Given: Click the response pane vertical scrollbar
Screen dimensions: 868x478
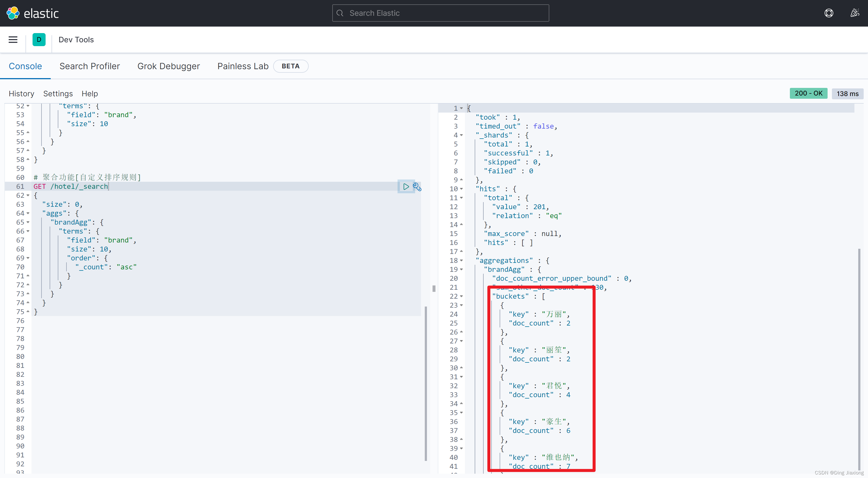Looking at the screenshot, I should (x=859, y=359).
